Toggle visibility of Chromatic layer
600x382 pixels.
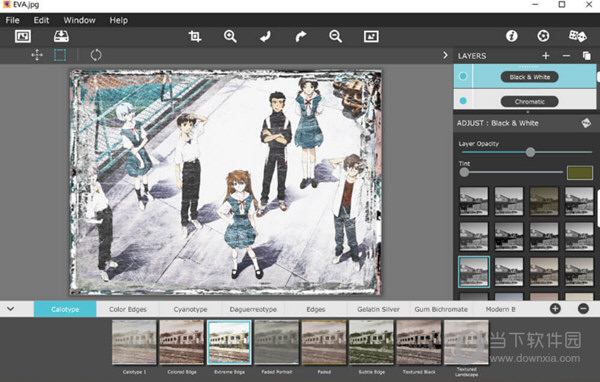point(463,101)
